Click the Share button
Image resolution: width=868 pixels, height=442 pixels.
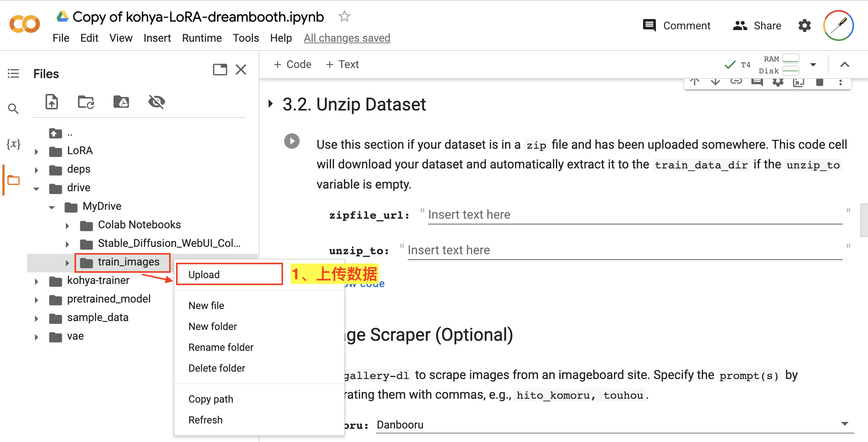coord(756,25)
